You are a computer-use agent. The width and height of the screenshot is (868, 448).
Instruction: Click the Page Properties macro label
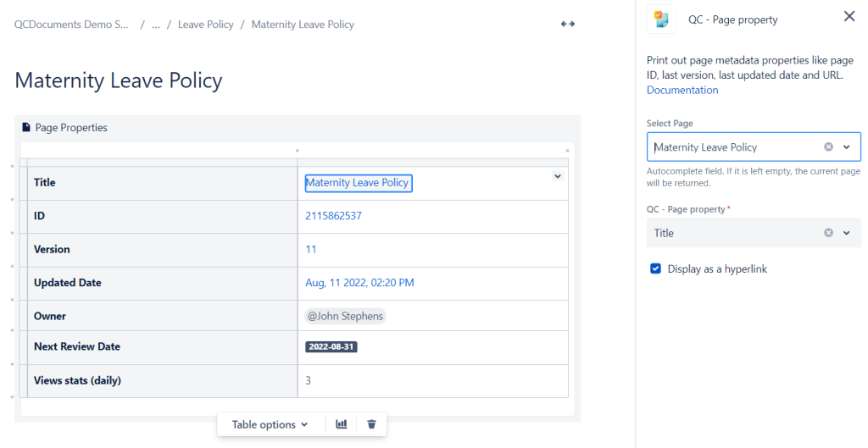point(71,127)
